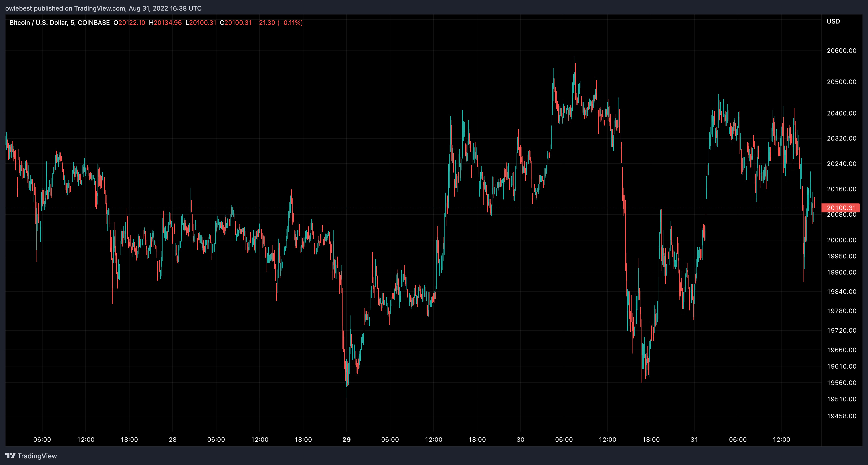Click the 20500.00 price axis label
Viewport: 868px width, 465px height.
coord(841,82)
